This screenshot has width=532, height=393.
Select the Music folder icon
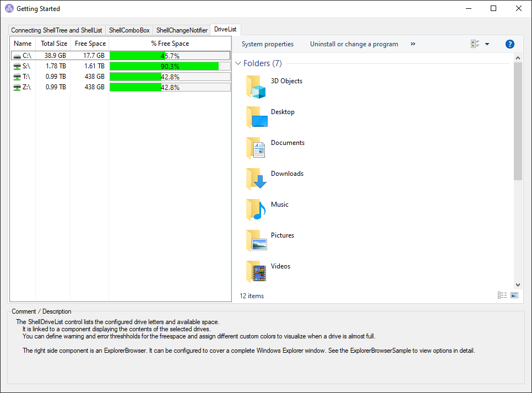(256, 210)
